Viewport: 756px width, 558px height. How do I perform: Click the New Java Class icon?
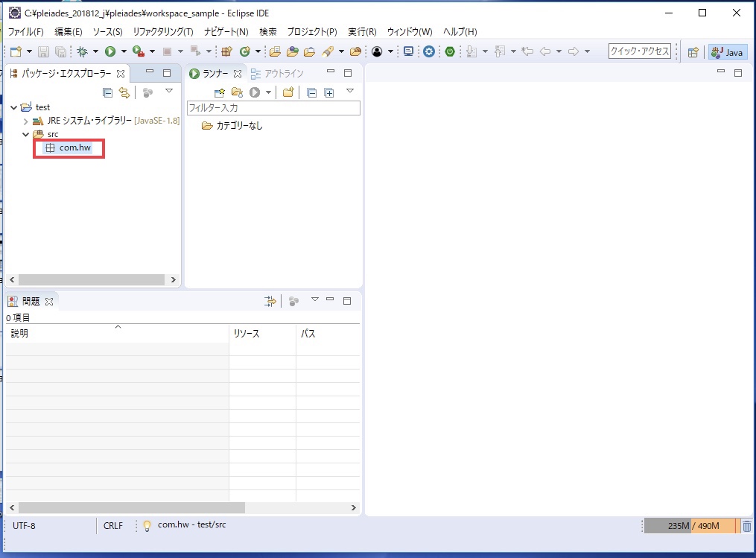pos(245,51)
